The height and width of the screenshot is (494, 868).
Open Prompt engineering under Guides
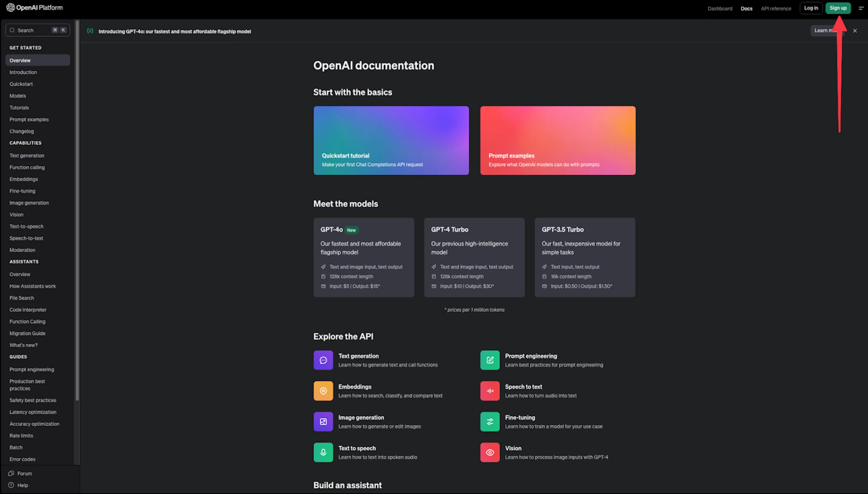point(32,370)
